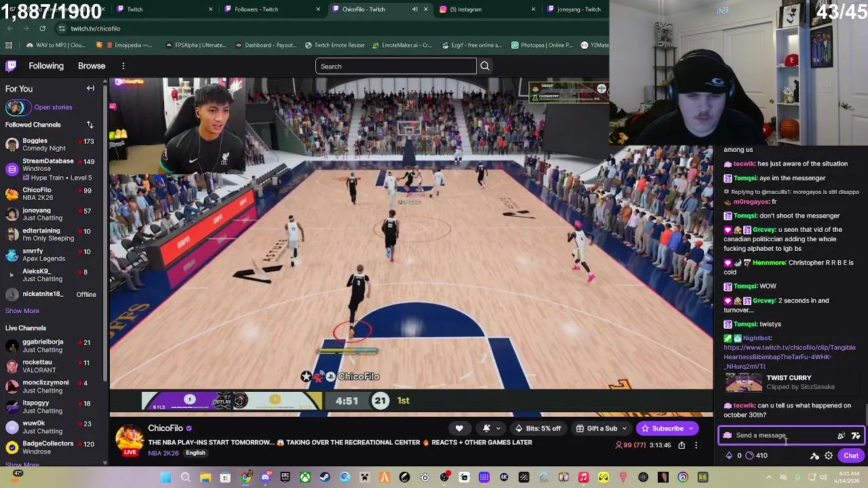
Task: Expand the Subscribe dropdown arrow
Action: point(692,428)
